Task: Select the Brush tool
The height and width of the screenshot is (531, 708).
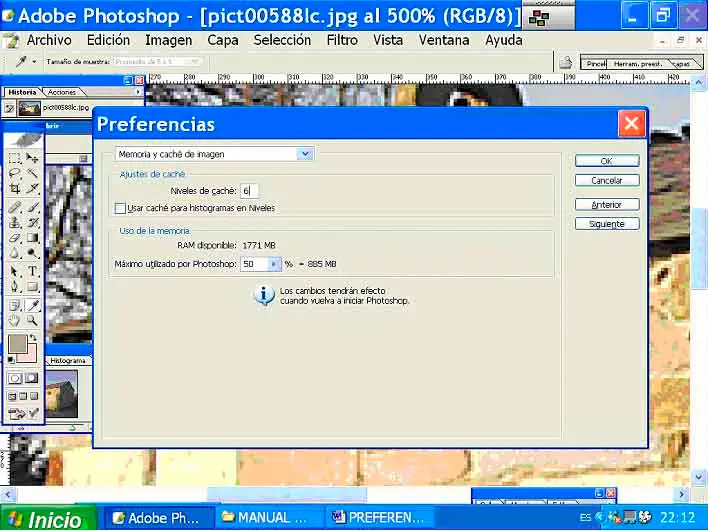Action: (x=32, y=208)
